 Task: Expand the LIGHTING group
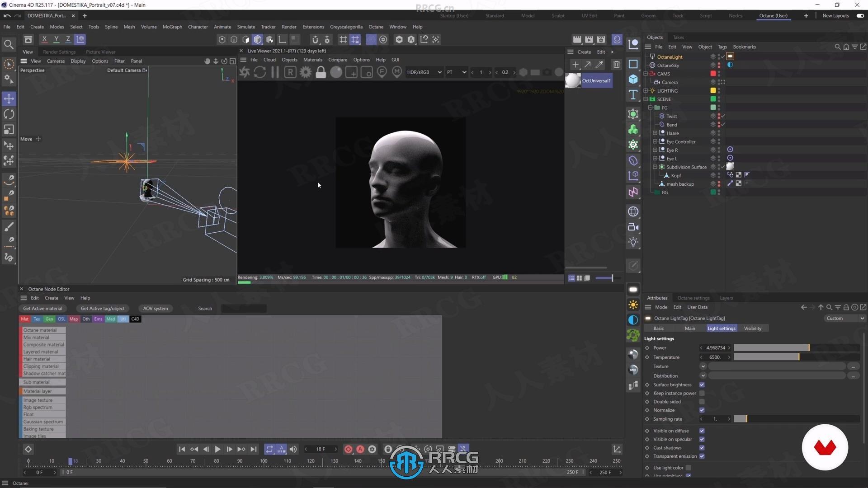646,91
